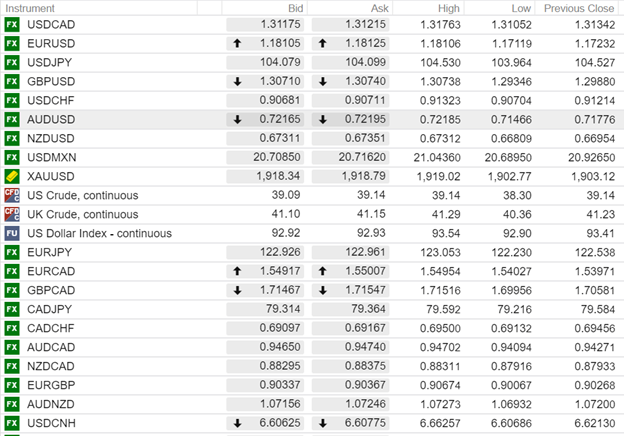624x436 pixels.
Task: Click the XAUUSD ask price 1,918.79
Action: coord(362,176)
